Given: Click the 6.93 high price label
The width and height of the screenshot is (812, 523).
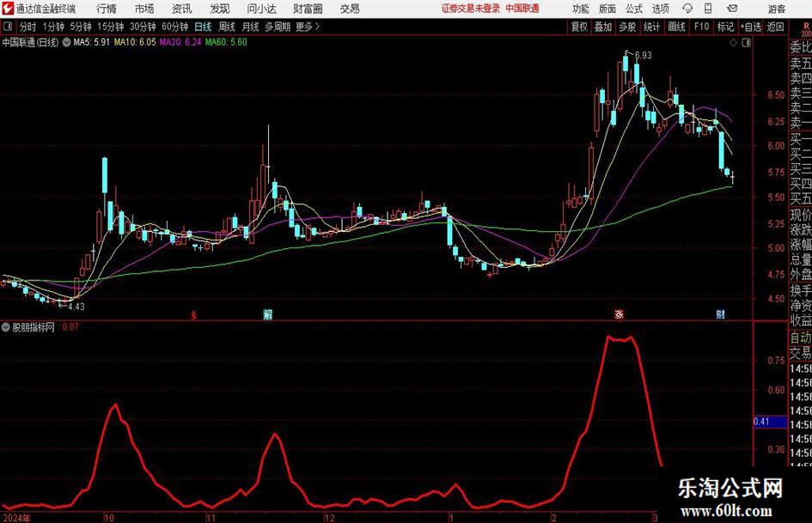Looking at the screenshot, I should point(644,55).
